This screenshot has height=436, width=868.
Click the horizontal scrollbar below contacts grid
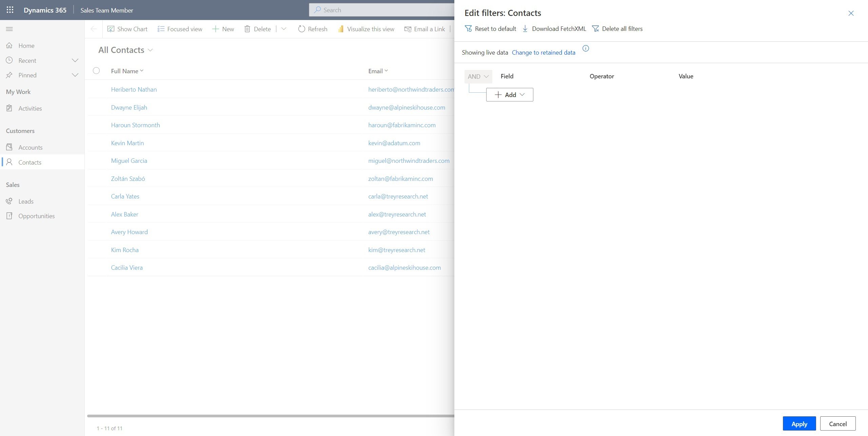271,416
